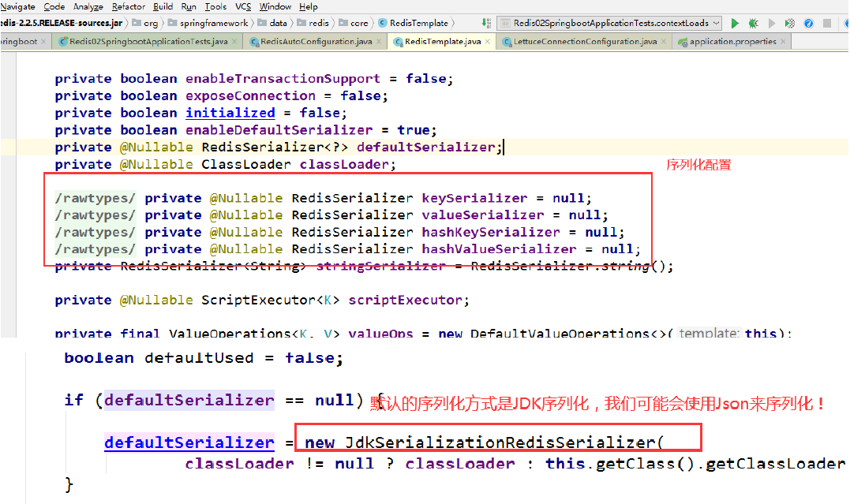Image resolution: width=850 pixels, height=504 pixels.
Task: Click 'JdkSerializationRedisSerializer' constructor text
Action: (500, 442)
